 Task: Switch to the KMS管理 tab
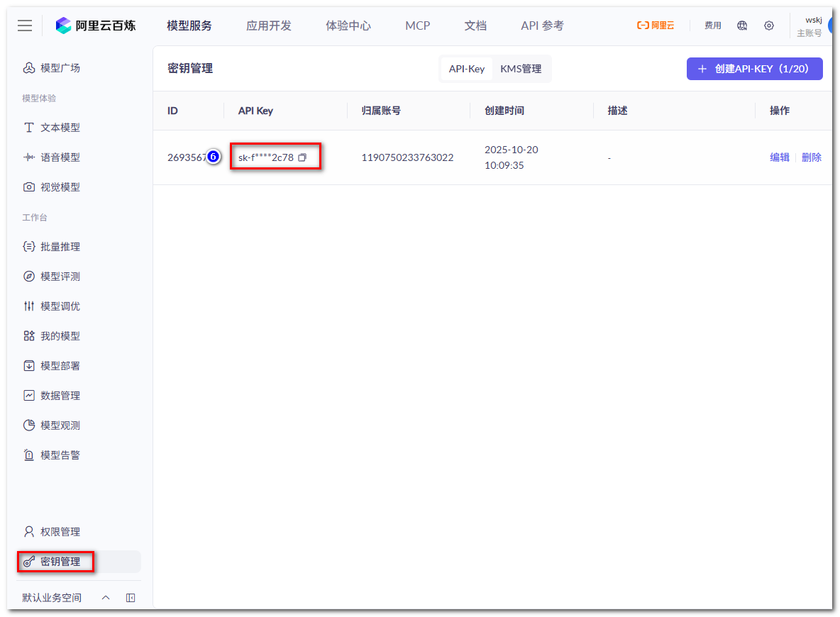pos(521,69)
